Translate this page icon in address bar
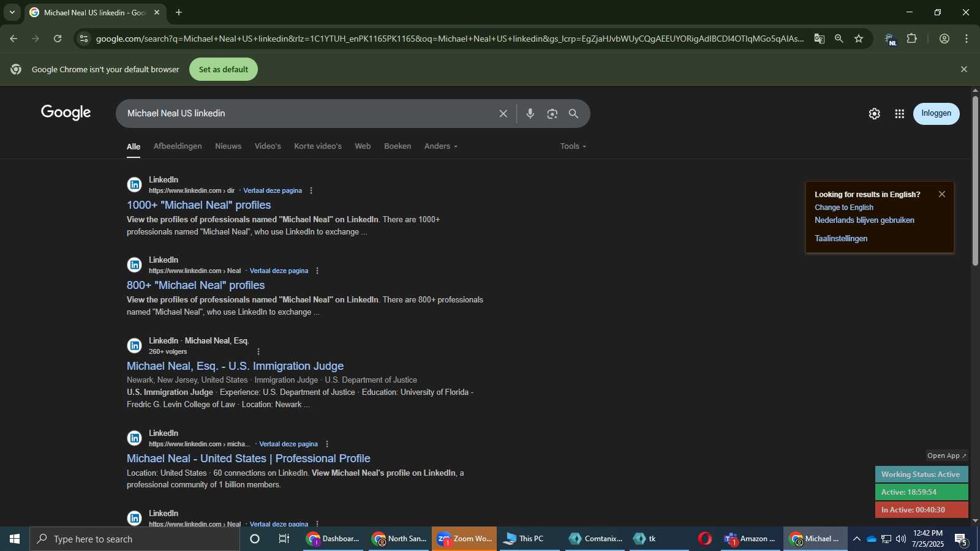Screen dimensions: 980x551 tap(819, 39)
